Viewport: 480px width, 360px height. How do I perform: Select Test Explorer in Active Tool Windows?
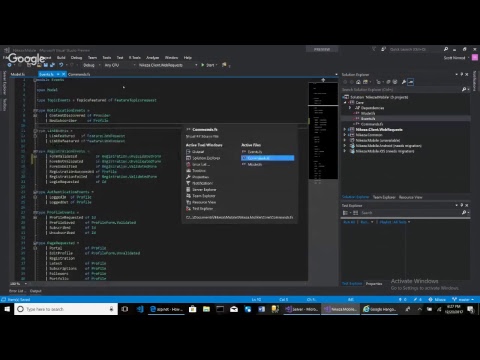click(x=202, y=209)
